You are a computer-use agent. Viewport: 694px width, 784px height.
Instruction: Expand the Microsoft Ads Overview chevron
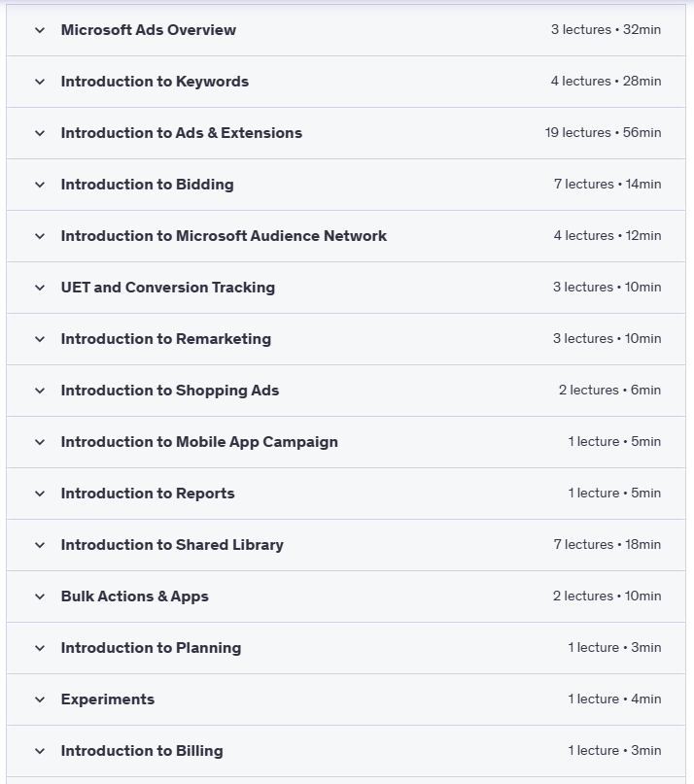click(40, 30)
